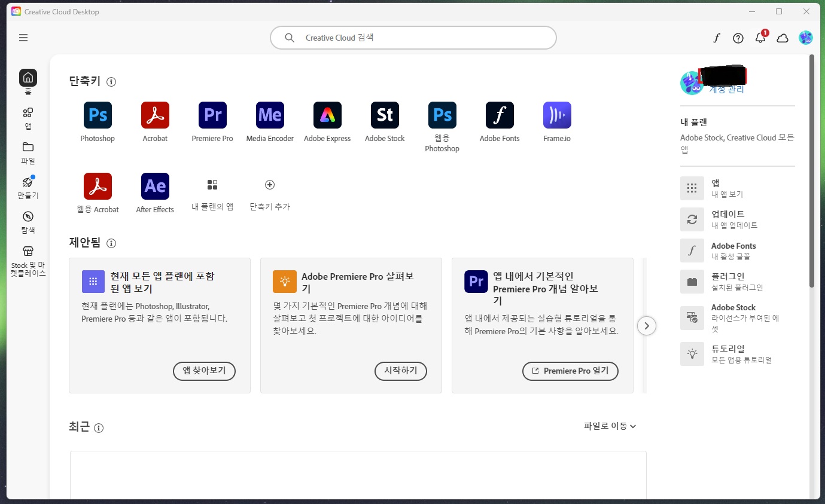The image size is (825, 504).
Task: Open Files (파일) in left sidebar
Action: pos(28,153)
